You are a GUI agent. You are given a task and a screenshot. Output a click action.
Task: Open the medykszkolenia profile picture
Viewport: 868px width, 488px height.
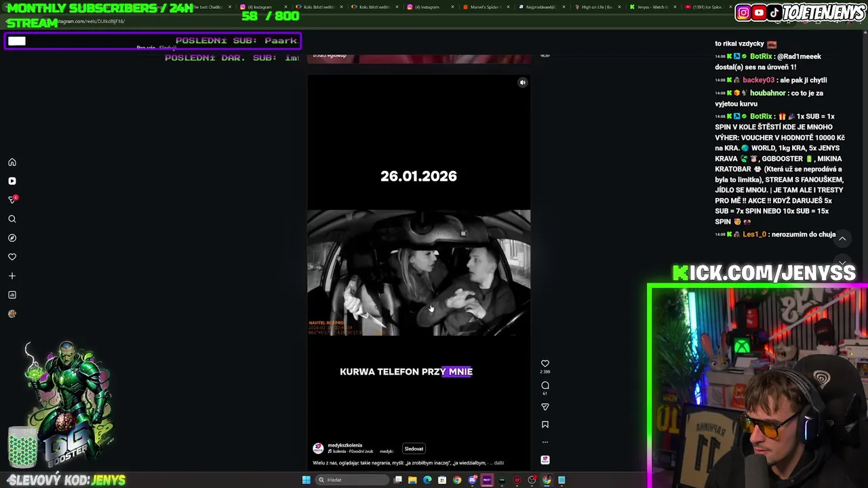[x=317, y=449]
